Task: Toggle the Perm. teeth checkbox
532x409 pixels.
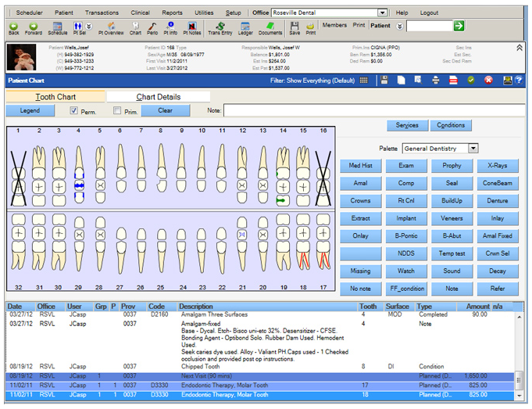Action: coord(74,111)
